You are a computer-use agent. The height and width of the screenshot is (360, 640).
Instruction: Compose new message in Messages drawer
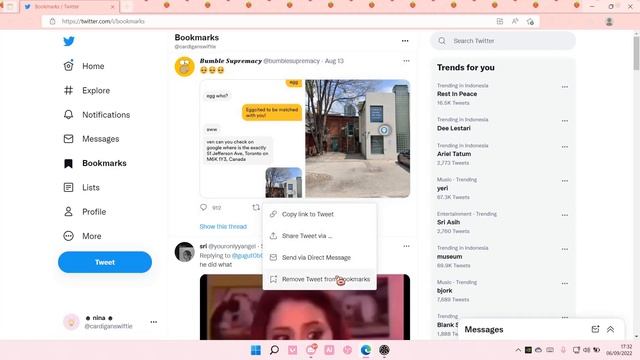(x=595, y=329)
